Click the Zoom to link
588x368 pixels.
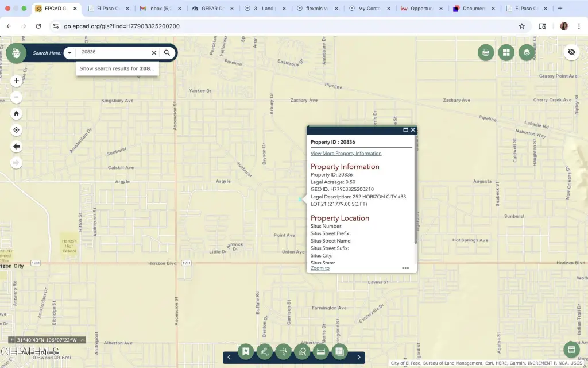click(x=320, y=268)
